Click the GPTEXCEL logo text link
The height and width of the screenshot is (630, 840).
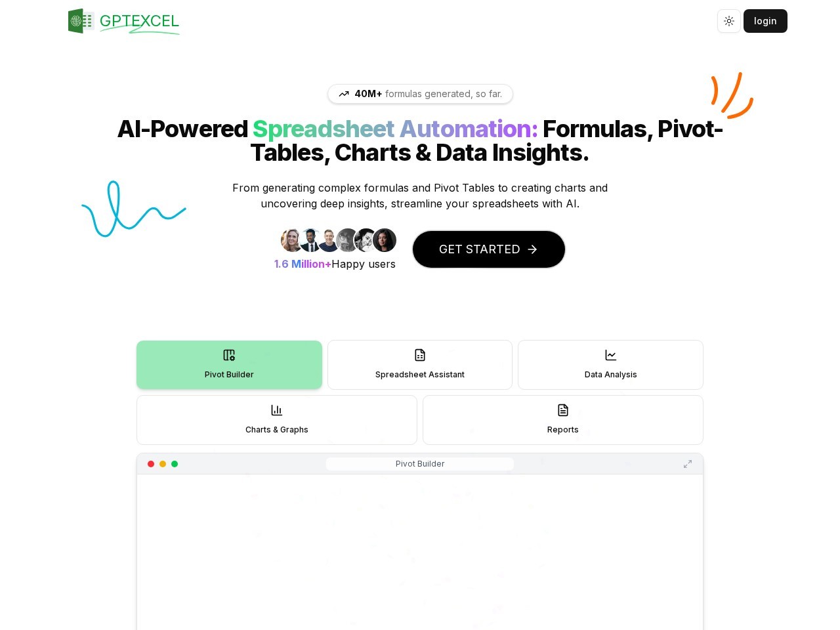139,21
